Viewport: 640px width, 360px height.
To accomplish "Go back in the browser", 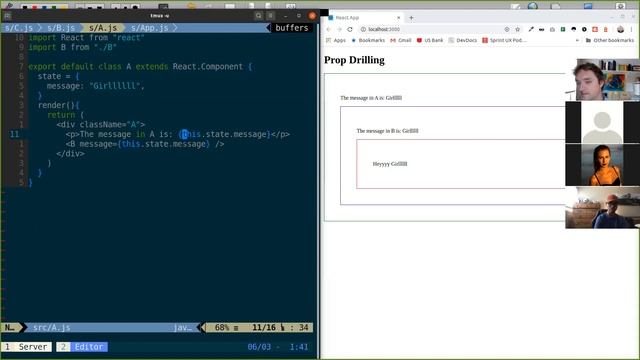I will pos(329,29).
